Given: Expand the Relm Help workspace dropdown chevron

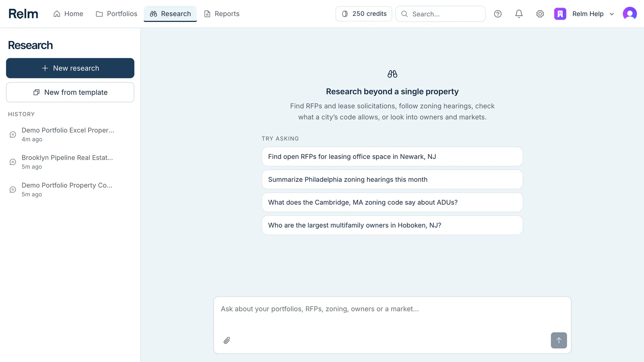Looking at the screenshot, I should [x=612, y=14].
